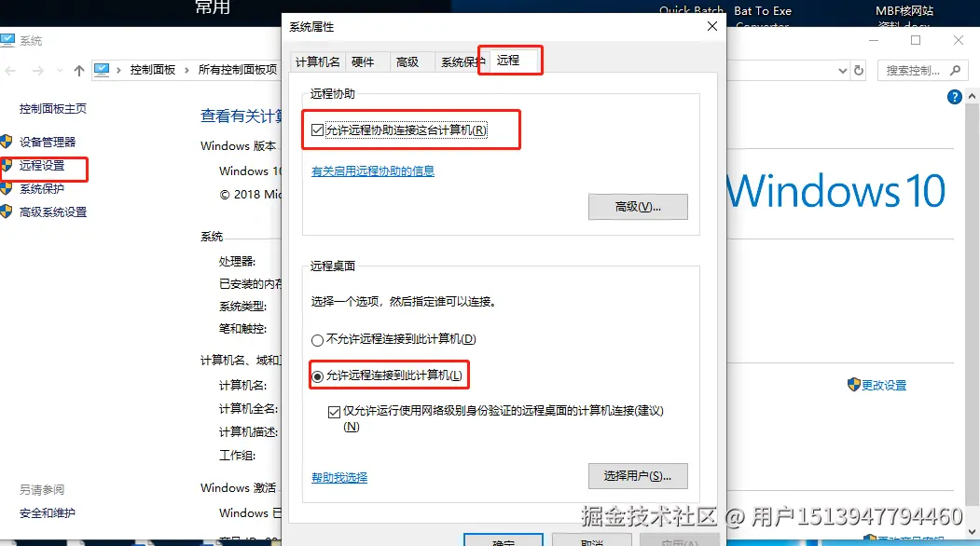Click the 搜索控制面板 search field
The width and height of the screenshot is (980, 546).
(920, 71)
